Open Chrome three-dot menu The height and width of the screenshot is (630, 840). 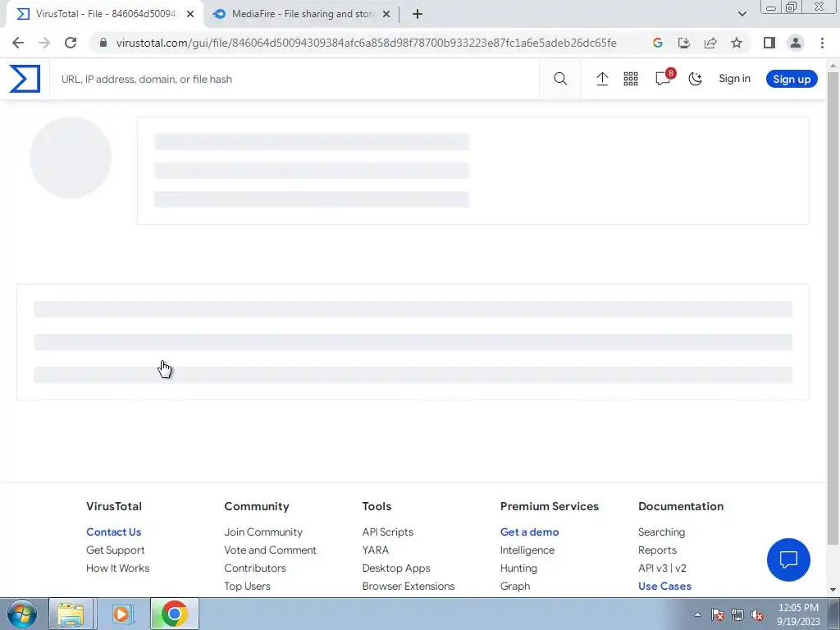(822, 43)
